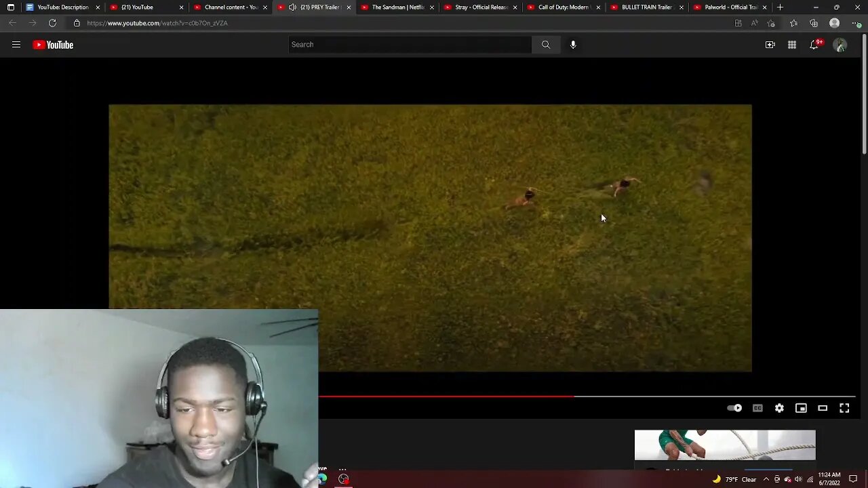Show hidden system tray icons chevron
This screenshot has height=488, width=868.
tap(766, 479)
